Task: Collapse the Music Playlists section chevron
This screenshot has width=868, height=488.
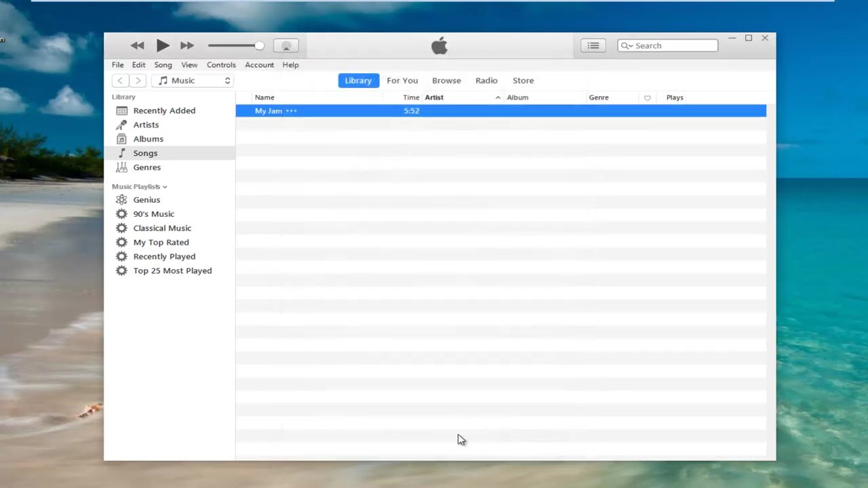Action: pyautogui.click(x=165, y=187)
